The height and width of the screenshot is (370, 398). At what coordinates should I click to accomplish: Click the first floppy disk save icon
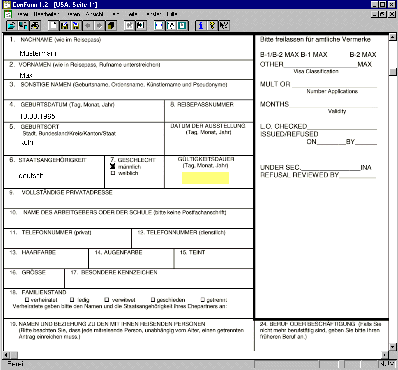click(65, 26)
